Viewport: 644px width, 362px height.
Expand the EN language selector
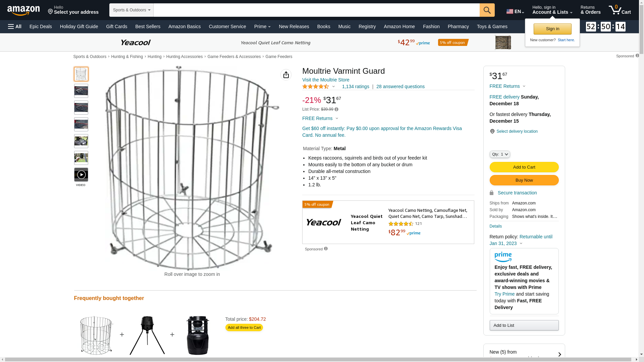[x=515, y=11]
